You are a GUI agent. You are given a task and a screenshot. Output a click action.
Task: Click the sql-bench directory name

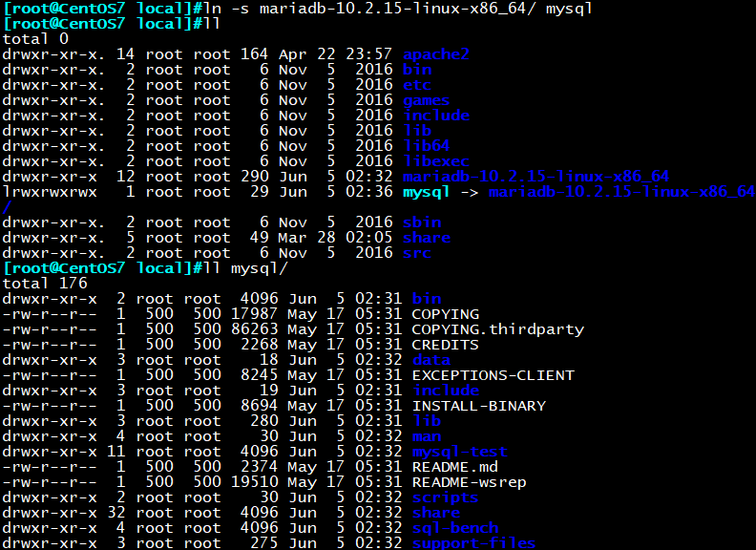click(x=455, y=528)
